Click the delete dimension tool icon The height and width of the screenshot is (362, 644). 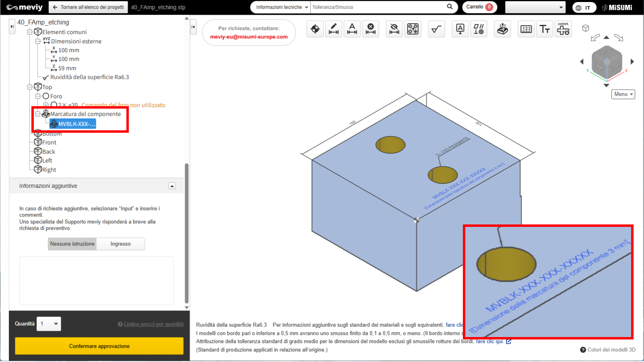371,29
